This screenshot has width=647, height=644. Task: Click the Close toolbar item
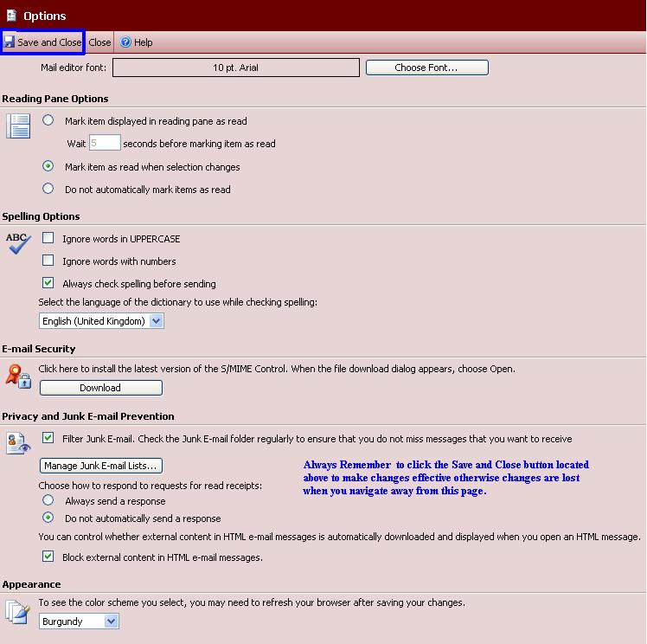click(99, 42)
